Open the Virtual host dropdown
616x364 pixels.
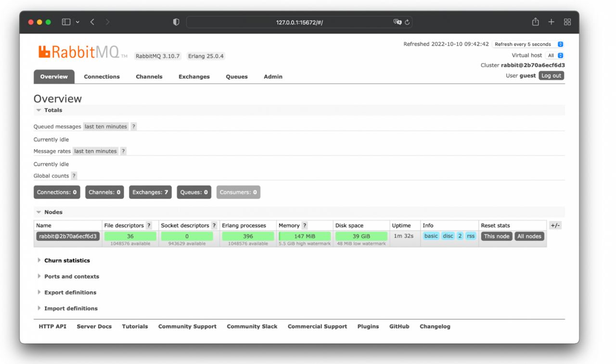point(554,55)
